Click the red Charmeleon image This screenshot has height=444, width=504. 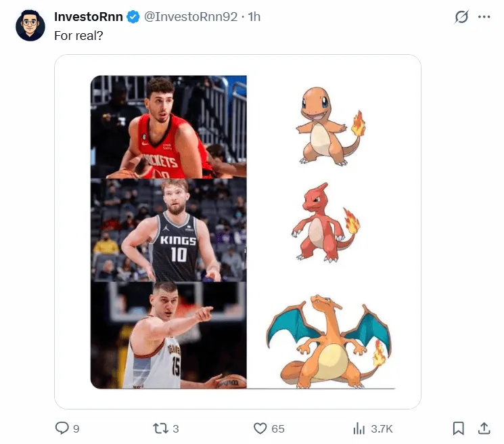coord(324,223)
